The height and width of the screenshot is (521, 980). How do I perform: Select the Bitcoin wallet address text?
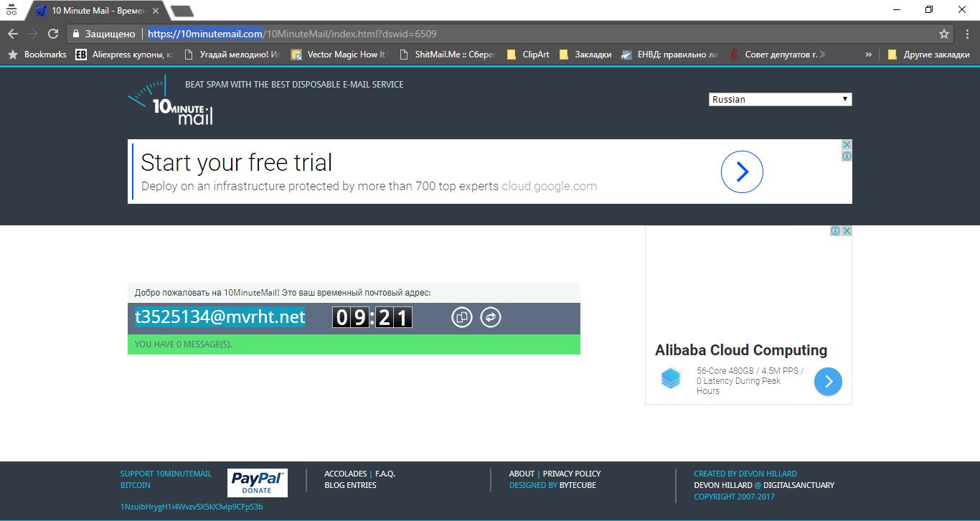pyautogui.click(x=192, y=507)
